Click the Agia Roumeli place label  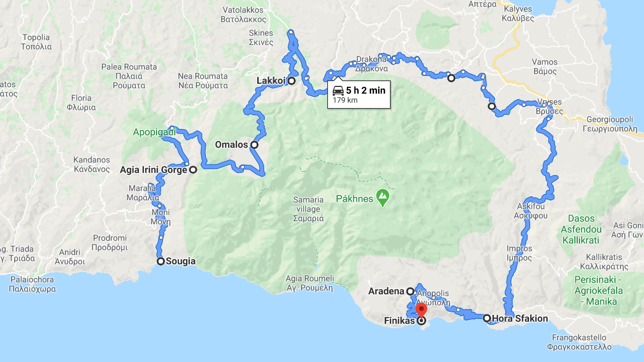(x=310, y=283)
